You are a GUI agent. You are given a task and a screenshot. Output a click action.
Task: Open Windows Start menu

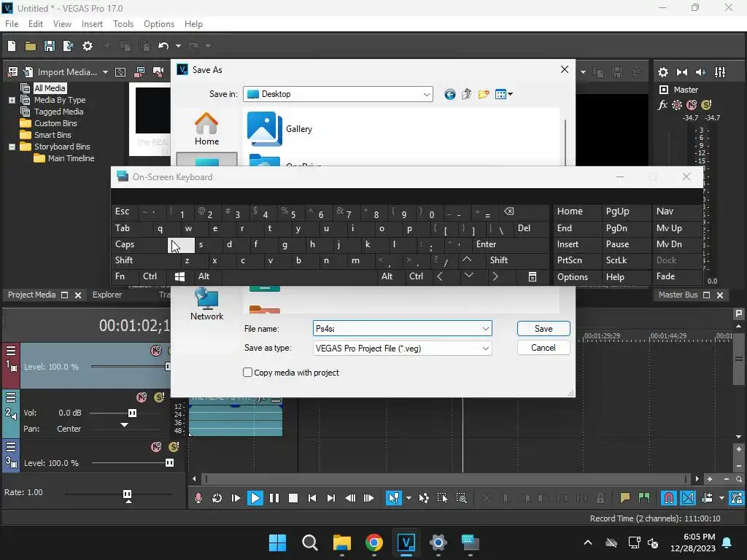278,542
